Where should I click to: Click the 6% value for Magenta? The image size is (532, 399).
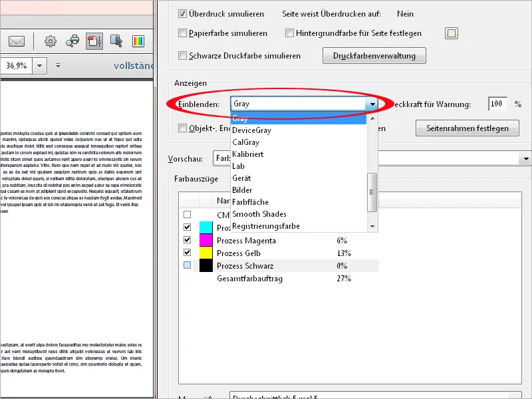342,241
